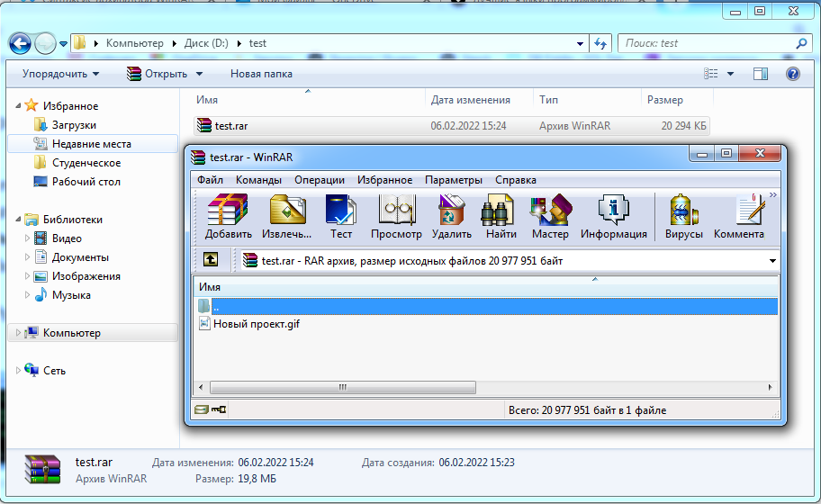
Task: Sort Explorer list by Тип column
Action: pyautogui.click(x=548, y=100)
